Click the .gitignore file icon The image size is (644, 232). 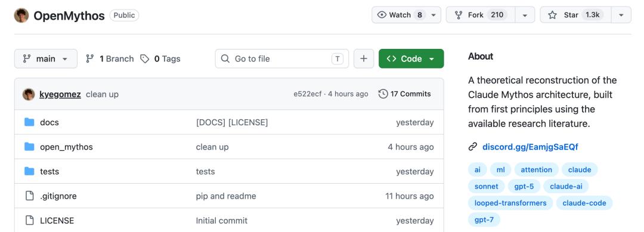click(x=29, y=196)
